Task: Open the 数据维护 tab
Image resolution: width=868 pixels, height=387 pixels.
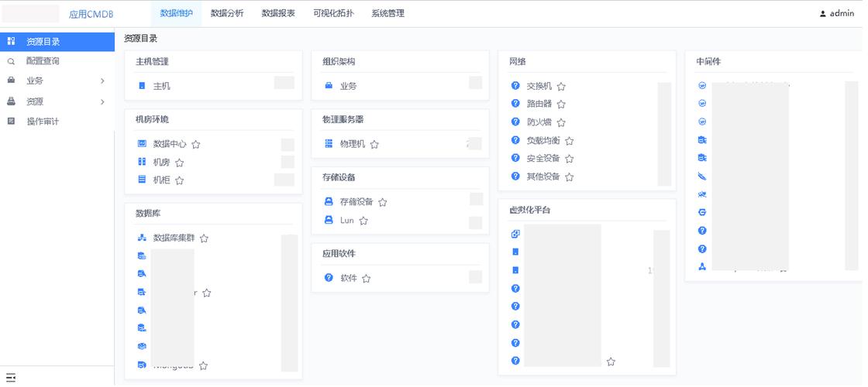Action: pos(176,14)
